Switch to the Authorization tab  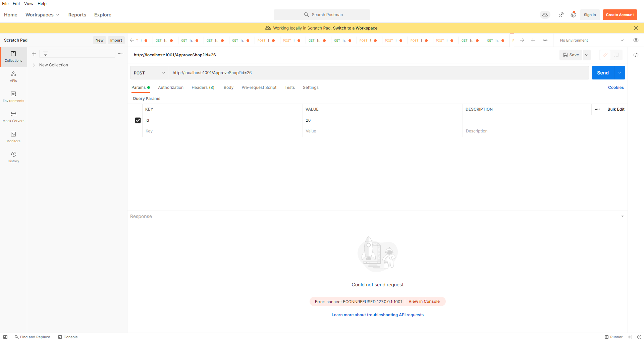(x=171, y=88)
